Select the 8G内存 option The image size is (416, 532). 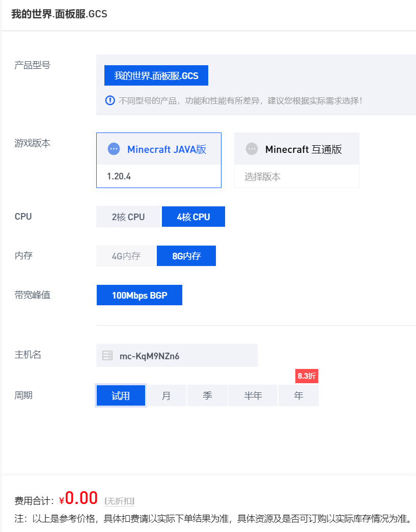tap(186, 256)
